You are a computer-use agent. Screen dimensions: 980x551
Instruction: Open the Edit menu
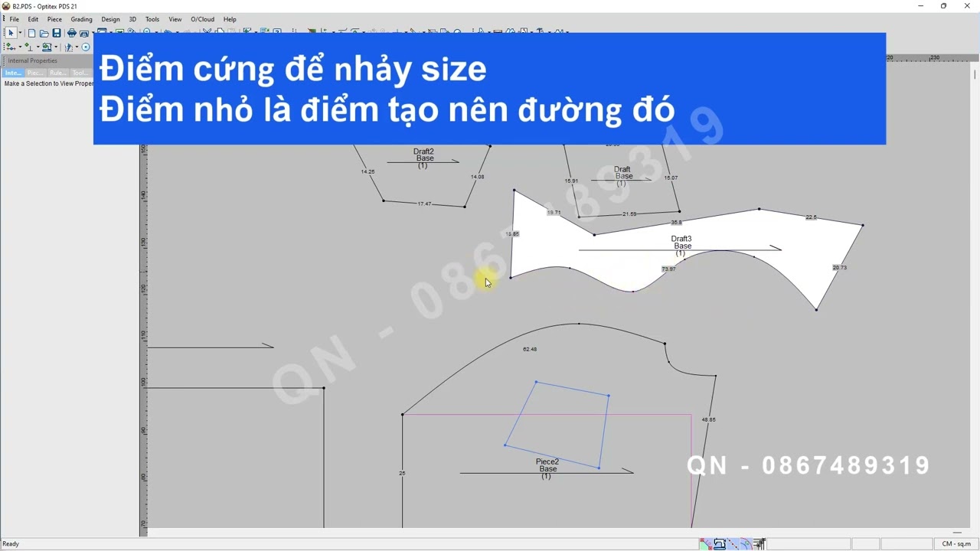34,19
